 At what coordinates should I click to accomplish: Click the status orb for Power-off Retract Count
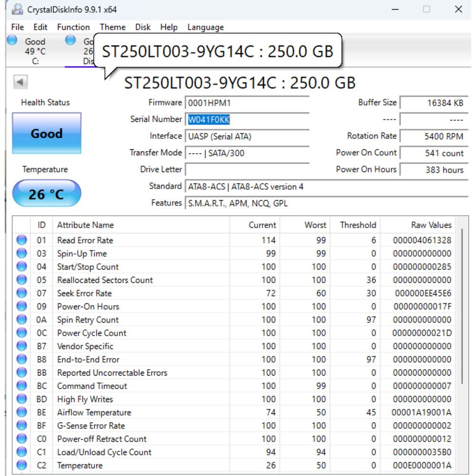pos(21,439)
